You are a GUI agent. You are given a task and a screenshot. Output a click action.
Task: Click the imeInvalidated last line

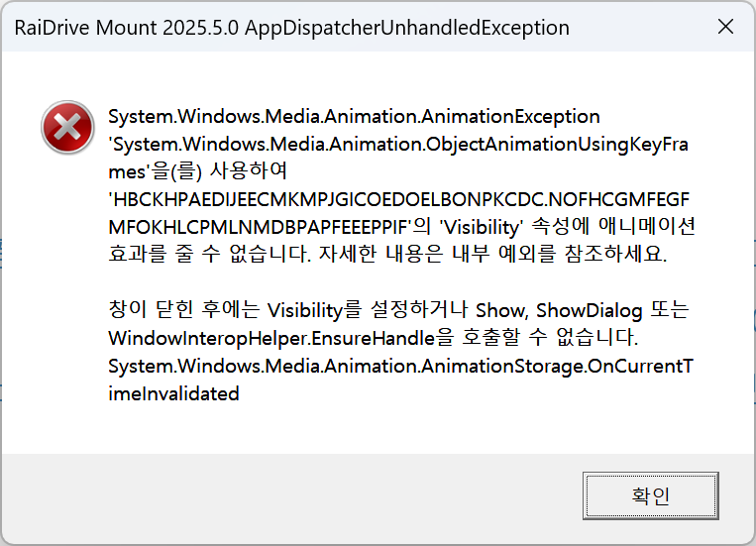173,393
